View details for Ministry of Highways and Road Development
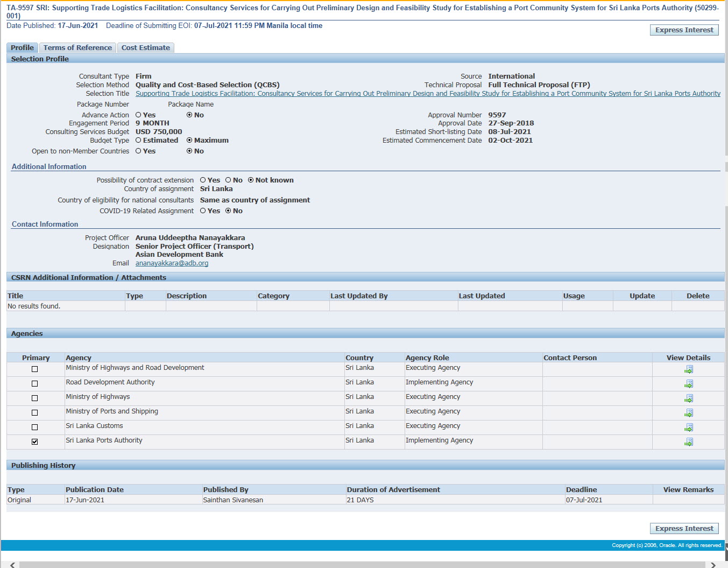 (x=688, y=369)
